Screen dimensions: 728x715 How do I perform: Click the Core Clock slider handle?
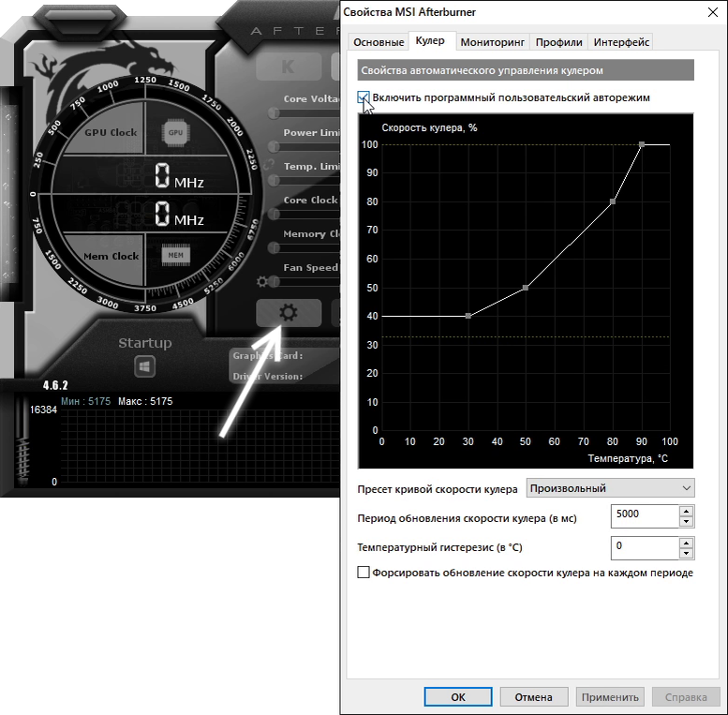[x=275, y=214]
